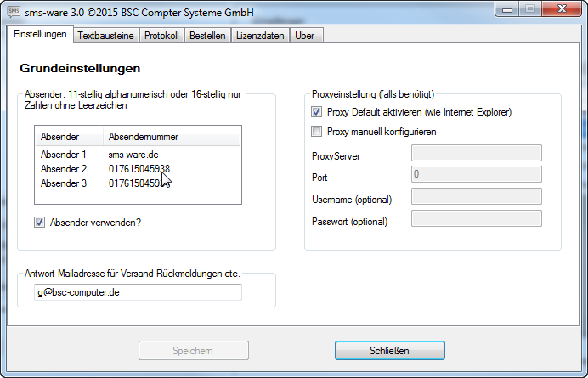Switch to the Textbausteine tab
This screenshot has width=588, height=378.
pos(105,36)
